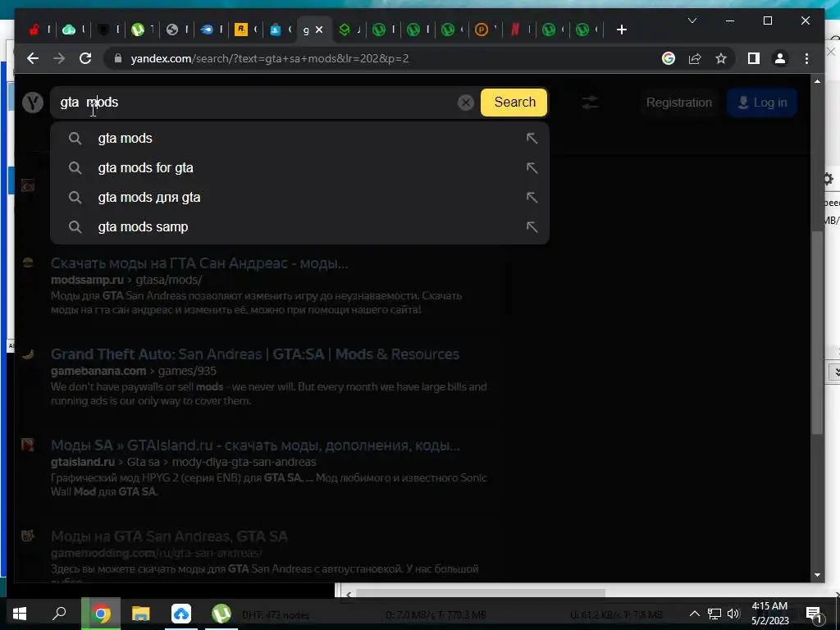The height and width of the screenshot is (630, 840).
Task: View site info via the padlock icon
Action: click(118, 58)
